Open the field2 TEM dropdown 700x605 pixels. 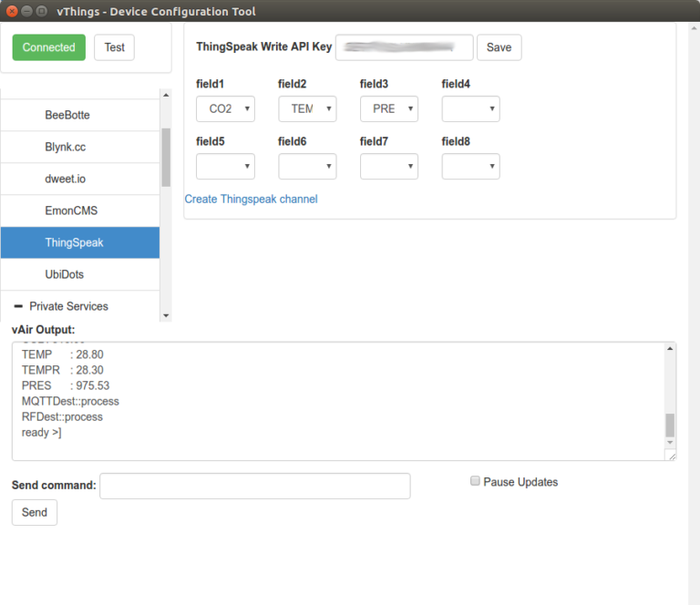307,108
